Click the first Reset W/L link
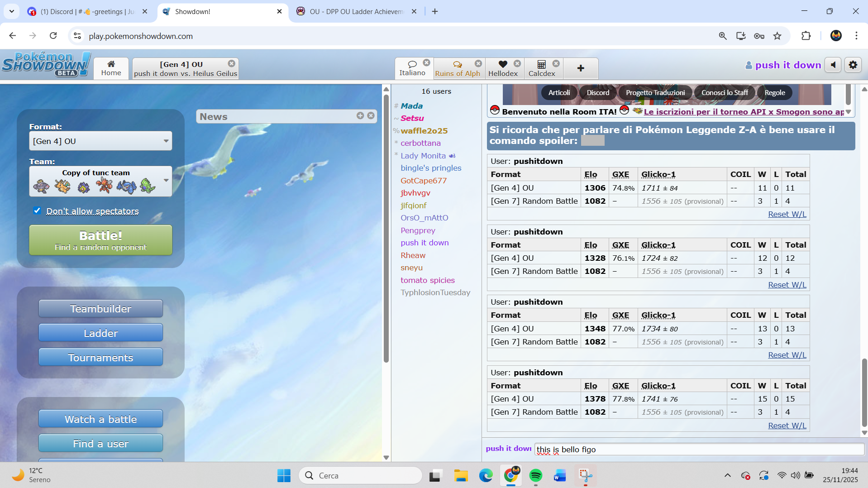This screenshot has height=488, width=868. [x=787, y=214]
